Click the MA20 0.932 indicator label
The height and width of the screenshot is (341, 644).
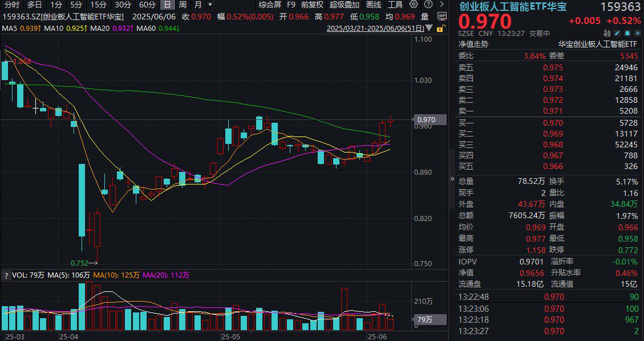(x=112, y=29)
